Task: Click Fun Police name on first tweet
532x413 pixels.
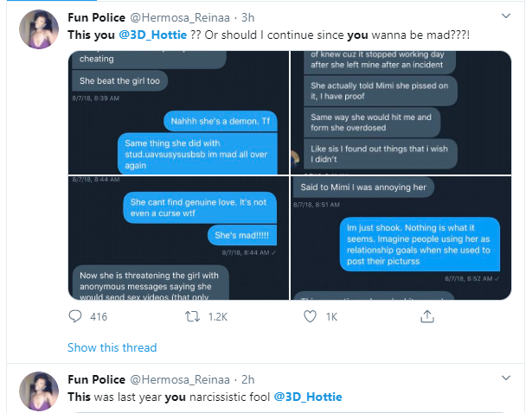Action: [96, 16]
